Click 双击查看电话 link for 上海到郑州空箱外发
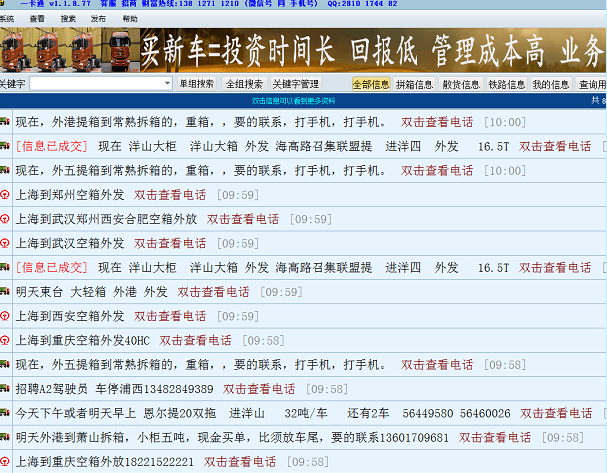Viewport: 607px width, 473px height. coord(170,195)
